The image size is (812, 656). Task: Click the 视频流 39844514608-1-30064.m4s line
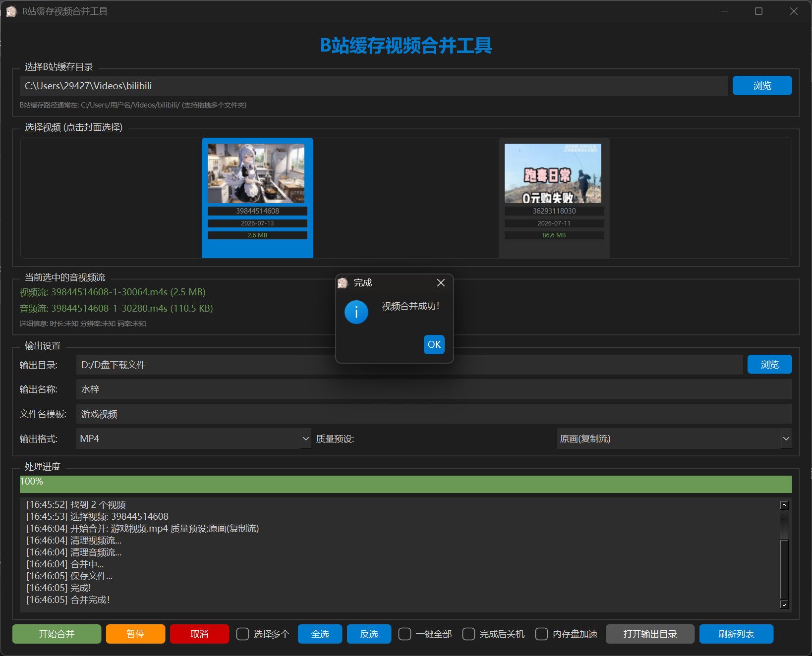[113, 292]
